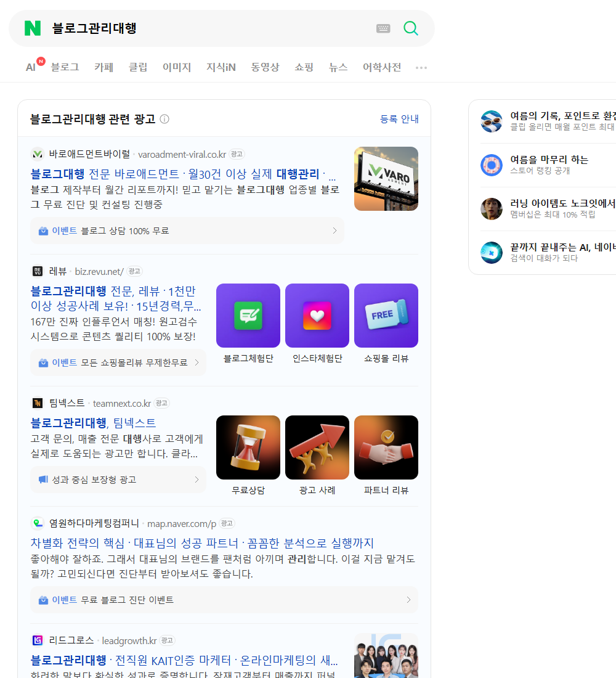Click the 바로애드먼트바이럴 favicon
The height and width of the screenshot is (678, 616).
tap(38, 154)
